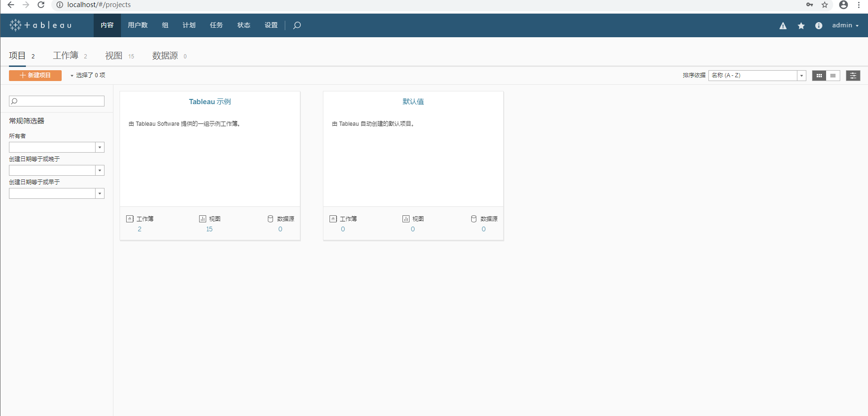Image resolution: width=868 pixels, height=416 pixels.
Task: Open the 组 navigation item
Action: [x=165, y=25]
